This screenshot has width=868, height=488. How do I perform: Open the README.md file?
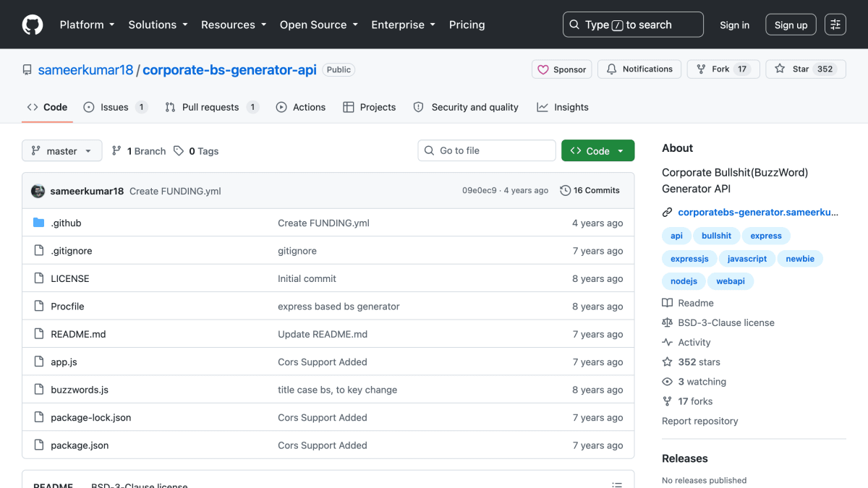coord(78,334)
